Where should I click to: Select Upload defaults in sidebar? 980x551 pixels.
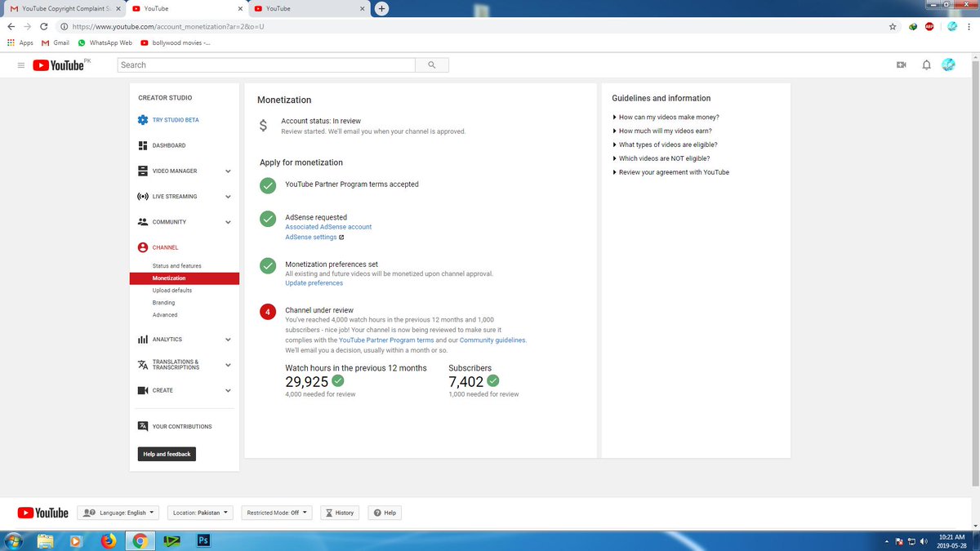point(172,291)
